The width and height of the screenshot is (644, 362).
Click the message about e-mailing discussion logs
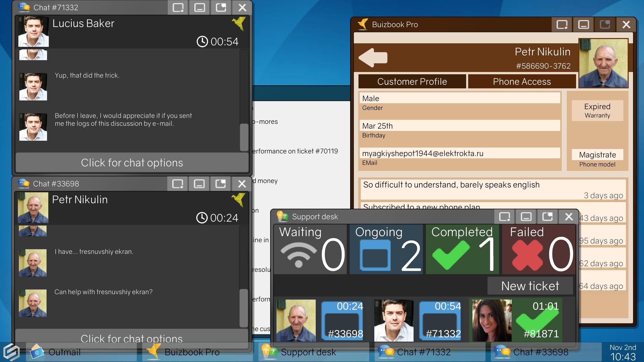point(123,120)
